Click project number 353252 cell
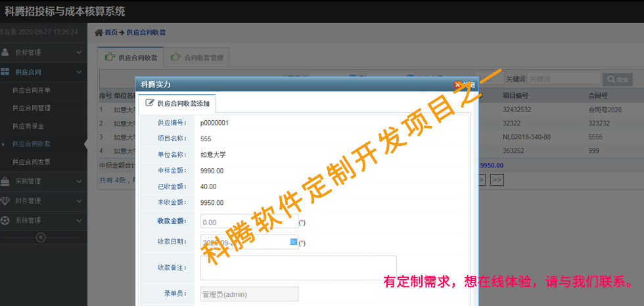 tap(513, 150)
